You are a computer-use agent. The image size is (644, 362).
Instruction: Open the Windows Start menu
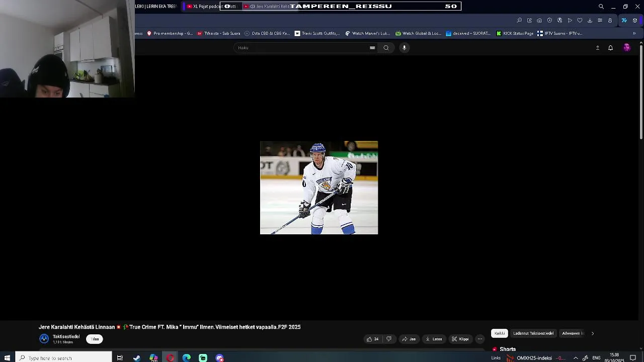coord(7,358)
